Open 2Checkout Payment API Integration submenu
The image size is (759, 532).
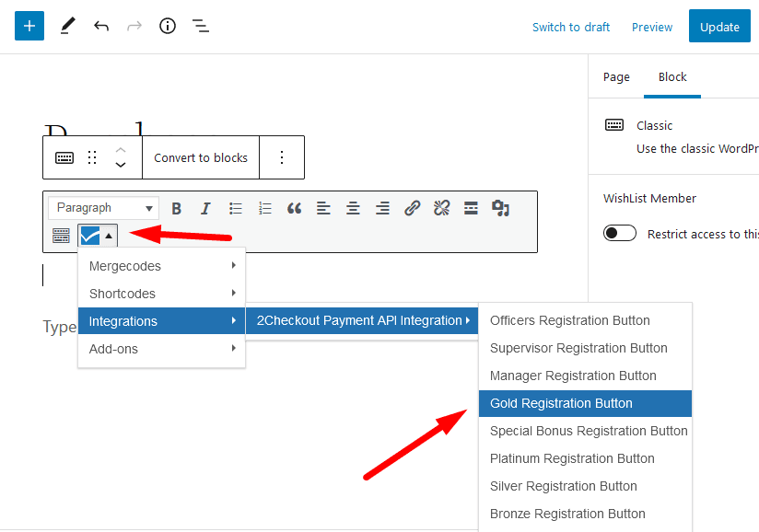[362, 320]
